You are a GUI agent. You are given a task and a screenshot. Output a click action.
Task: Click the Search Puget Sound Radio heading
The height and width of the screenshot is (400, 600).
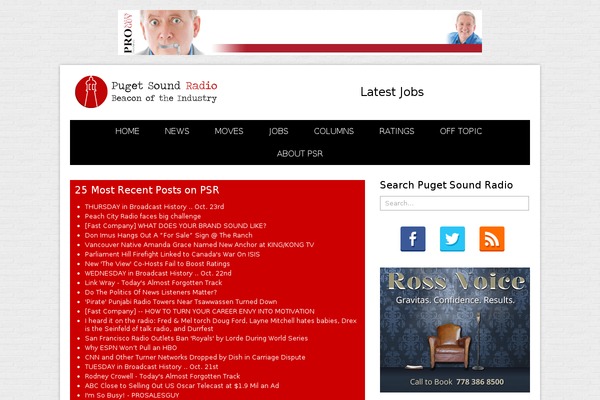coord(446,185)
